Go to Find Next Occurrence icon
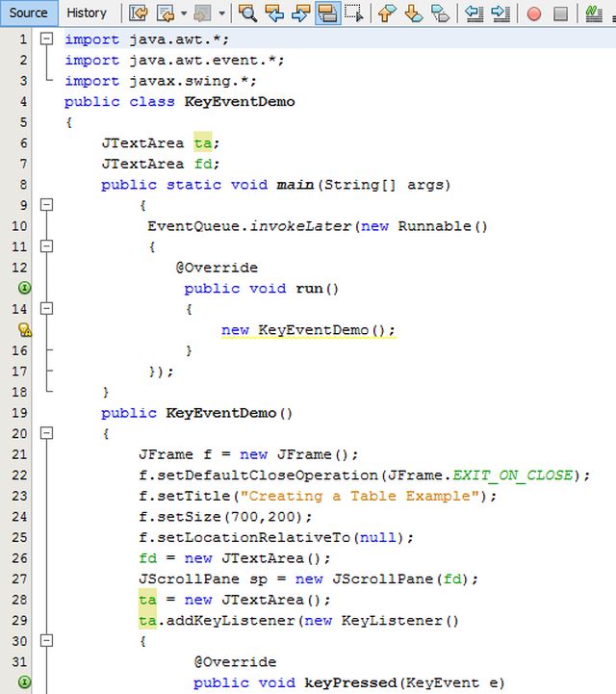Image resolution: width=616 pixels, height=694 pixels. tap(301, 13)
